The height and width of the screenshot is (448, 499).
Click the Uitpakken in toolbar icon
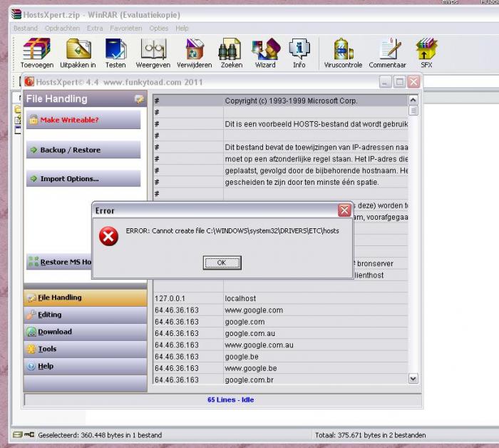(x=78, y=49)
